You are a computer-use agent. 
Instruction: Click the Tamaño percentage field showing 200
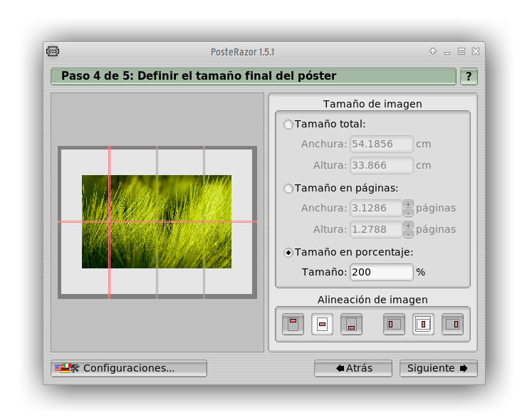click(381, 272)
